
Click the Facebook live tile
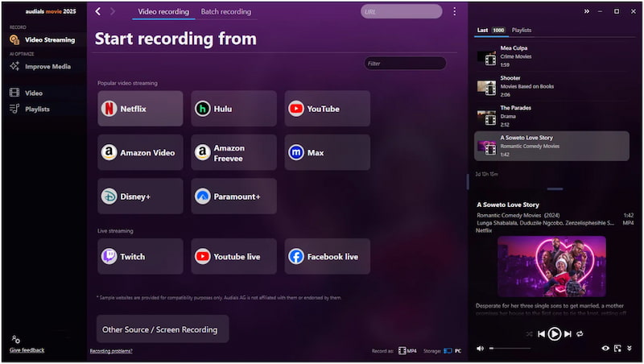(x=327, y=256)
